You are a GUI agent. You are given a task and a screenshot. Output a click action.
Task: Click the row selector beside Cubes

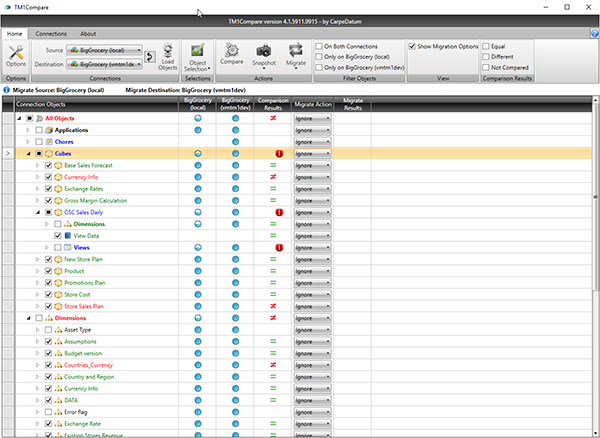coord(8,154)
